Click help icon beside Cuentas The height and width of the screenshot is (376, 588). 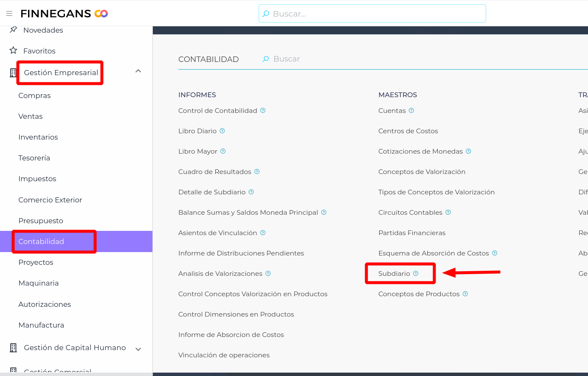(411, 110)
